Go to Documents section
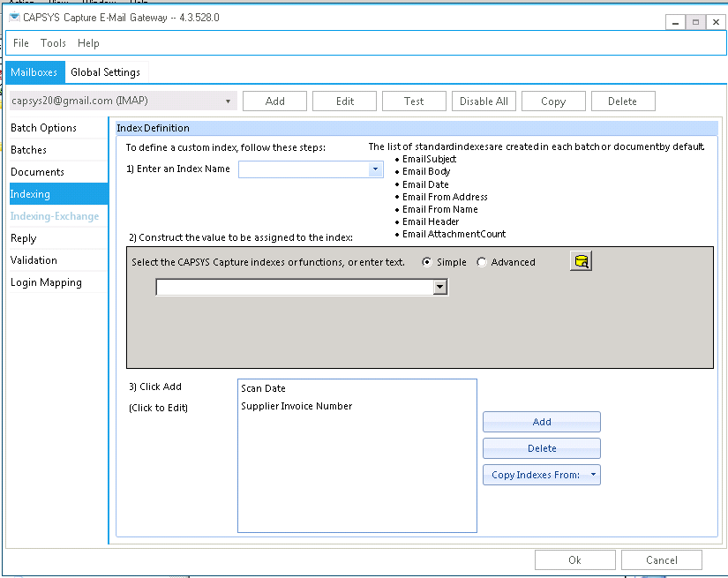The width and height of the screenshot is (728, 578). tap(58, 172)
